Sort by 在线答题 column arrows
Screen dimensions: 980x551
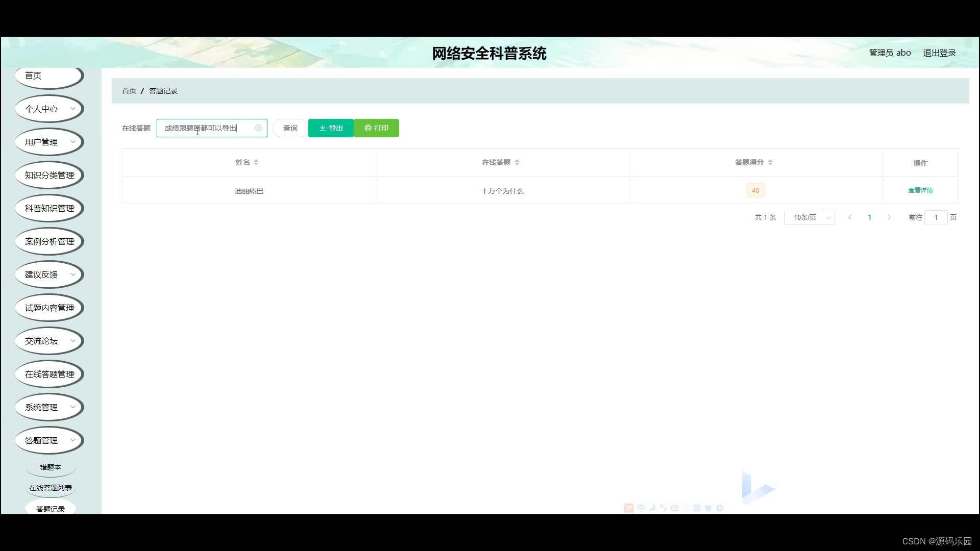coord(517,162)
